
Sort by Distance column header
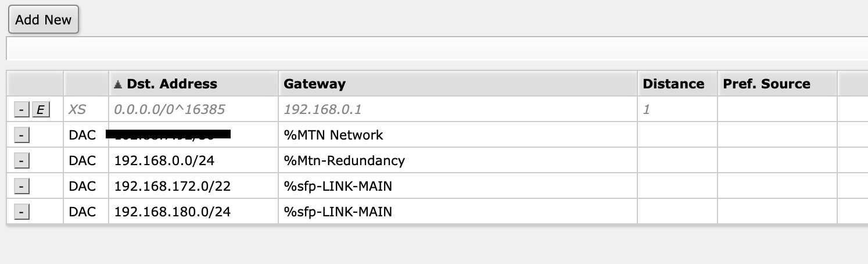click(673, 84)
